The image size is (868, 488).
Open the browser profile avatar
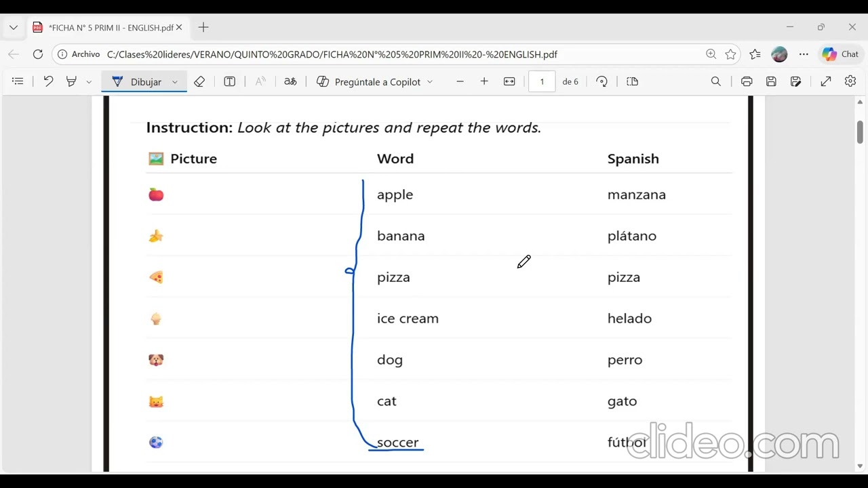click(779, 54)
